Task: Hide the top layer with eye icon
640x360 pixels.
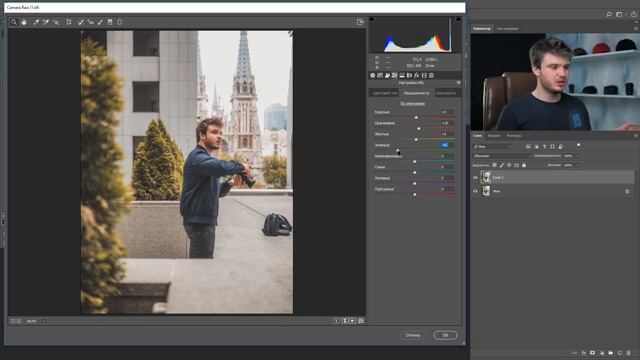Action: click(476, 178)
